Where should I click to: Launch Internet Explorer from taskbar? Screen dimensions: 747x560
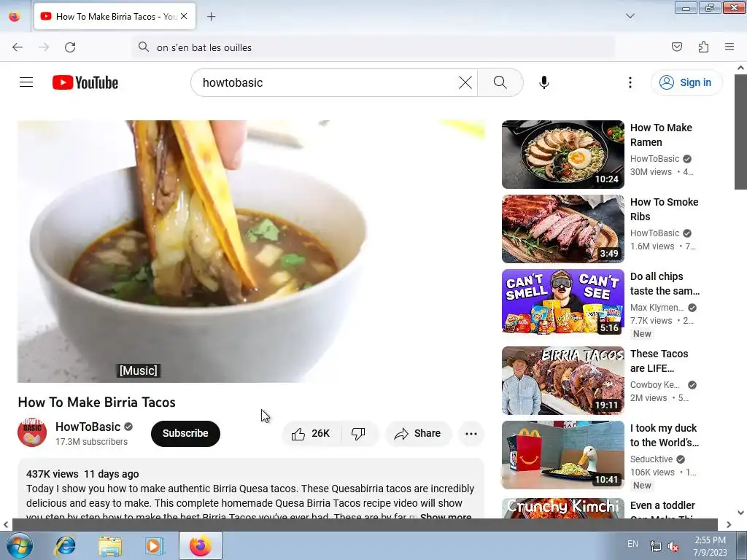tap(65, 545)
